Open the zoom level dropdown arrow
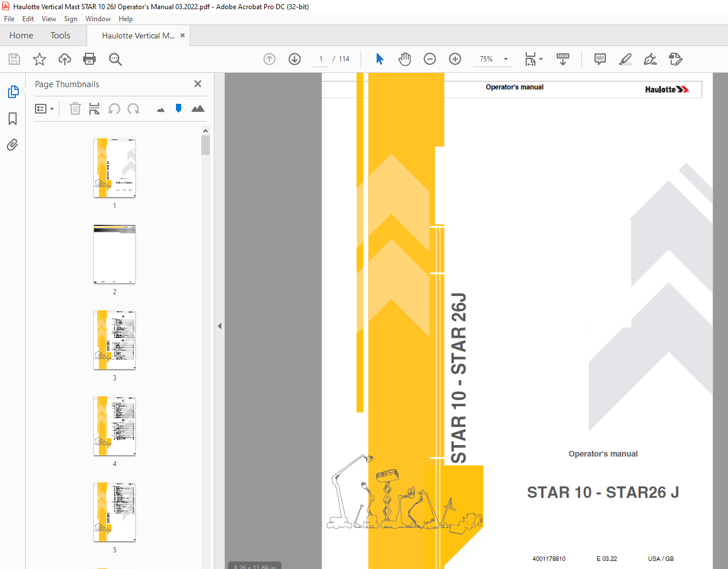The image size is (728, 569). [x=506, y=59]
